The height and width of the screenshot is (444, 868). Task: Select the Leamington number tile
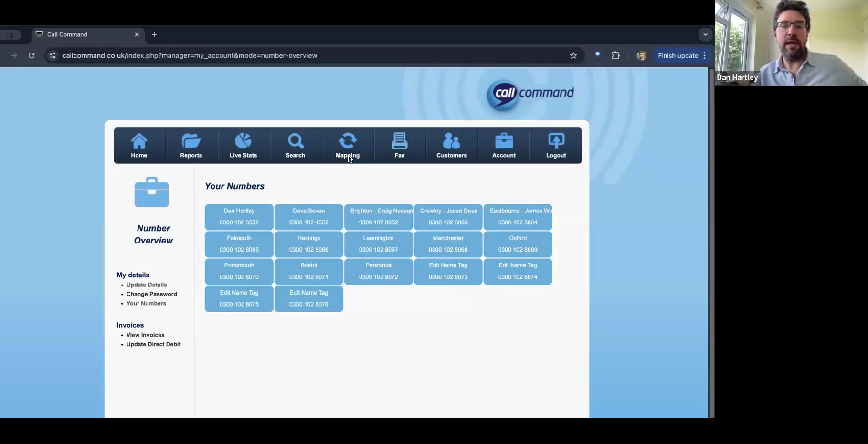(379, 244)
